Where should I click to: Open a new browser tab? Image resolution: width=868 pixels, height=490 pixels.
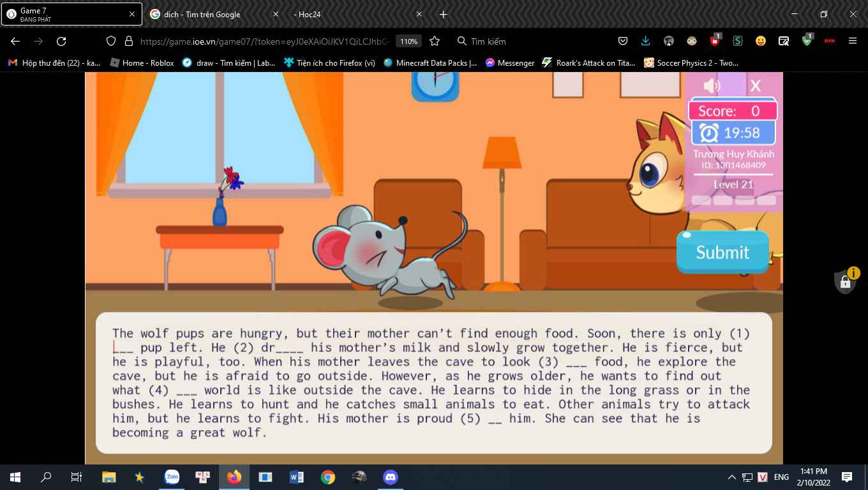click(444, 14)
